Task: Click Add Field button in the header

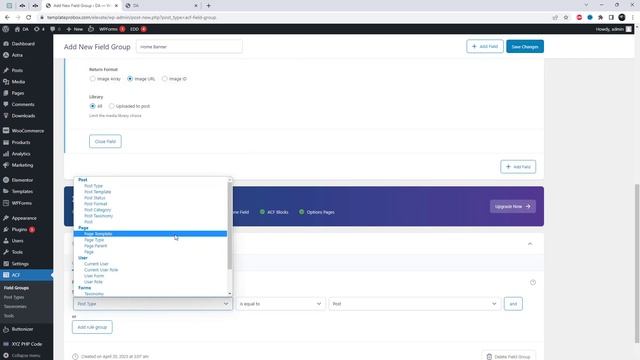Action: pyautogui.click(x=485, y=47)
